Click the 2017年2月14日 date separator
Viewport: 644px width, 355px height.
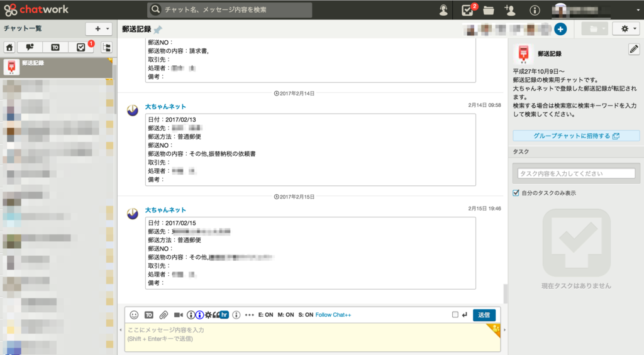[294, 94]
